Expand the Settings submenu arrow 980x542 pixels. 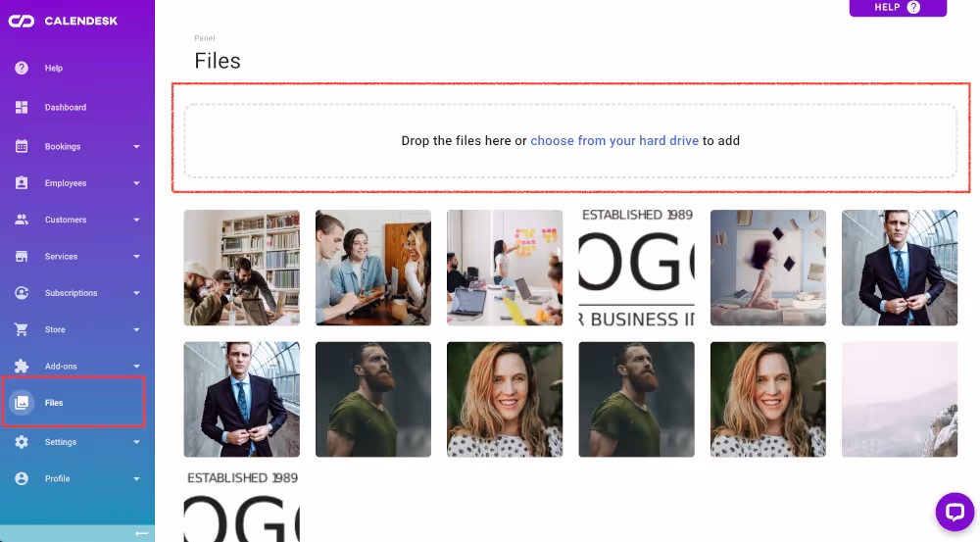[136, 442]
